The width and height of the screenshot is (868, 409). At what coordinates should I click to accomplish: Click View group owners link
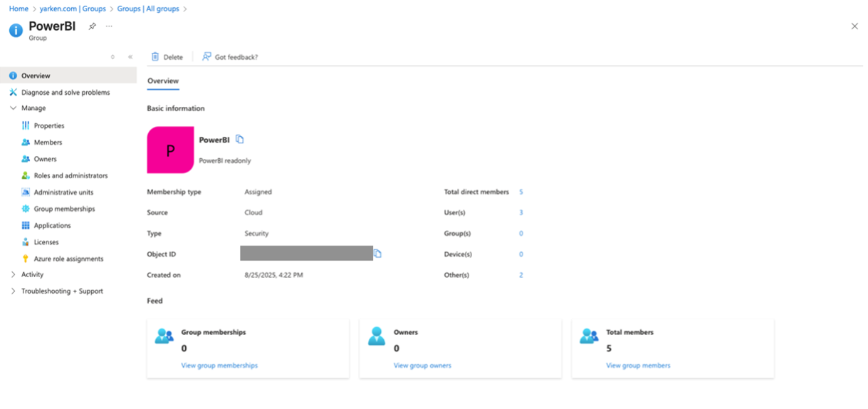pos(422,366)
